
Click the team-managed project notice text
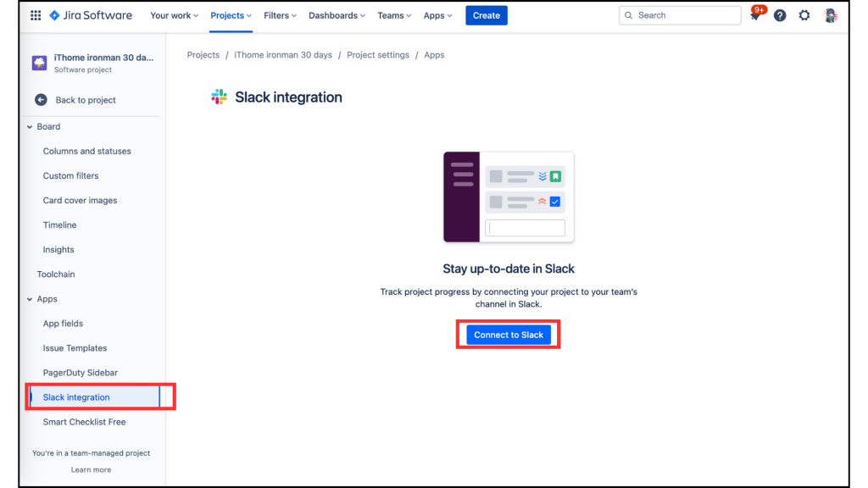tap(91, 453)
